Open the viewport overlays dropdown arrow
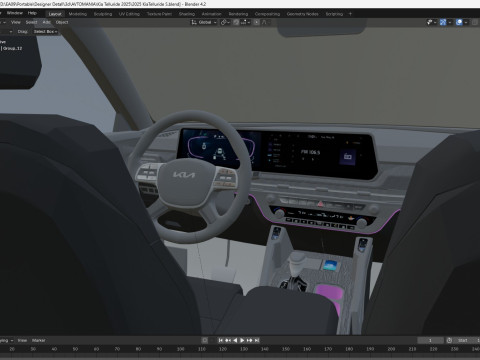 click(466, 22)
